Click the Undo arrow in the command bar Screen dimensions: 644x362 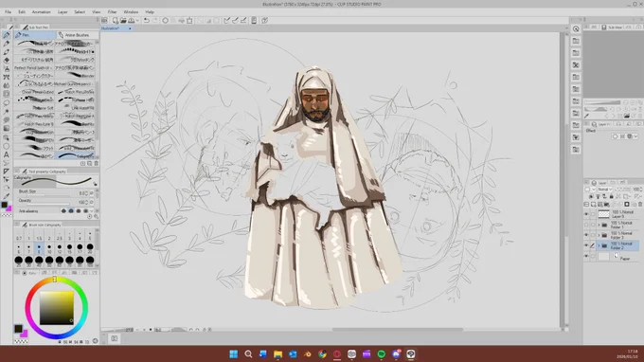146,20
